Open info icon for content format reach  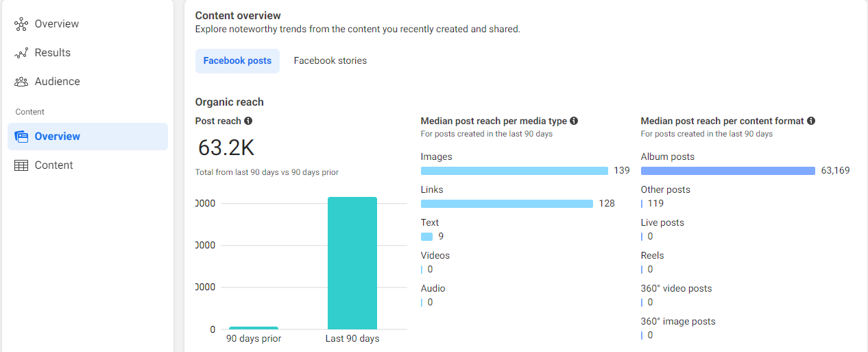(811, 121)
